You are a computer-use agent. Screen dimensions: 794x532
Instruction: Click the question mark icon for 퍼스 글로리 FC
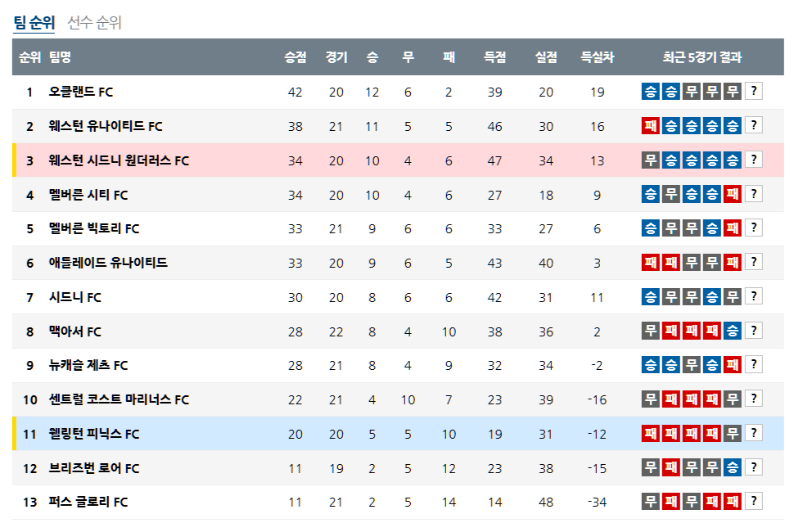(754, 501)
